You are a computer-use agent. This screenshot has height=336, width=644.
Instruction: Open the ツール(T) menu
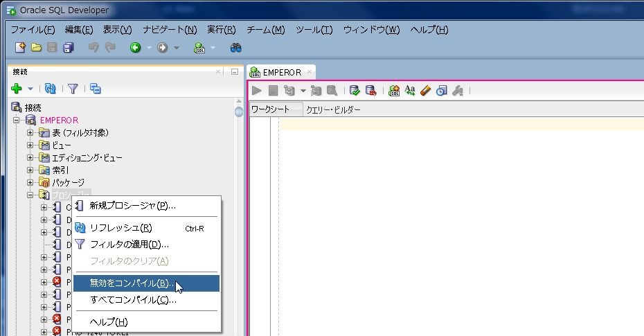point(314,30)
